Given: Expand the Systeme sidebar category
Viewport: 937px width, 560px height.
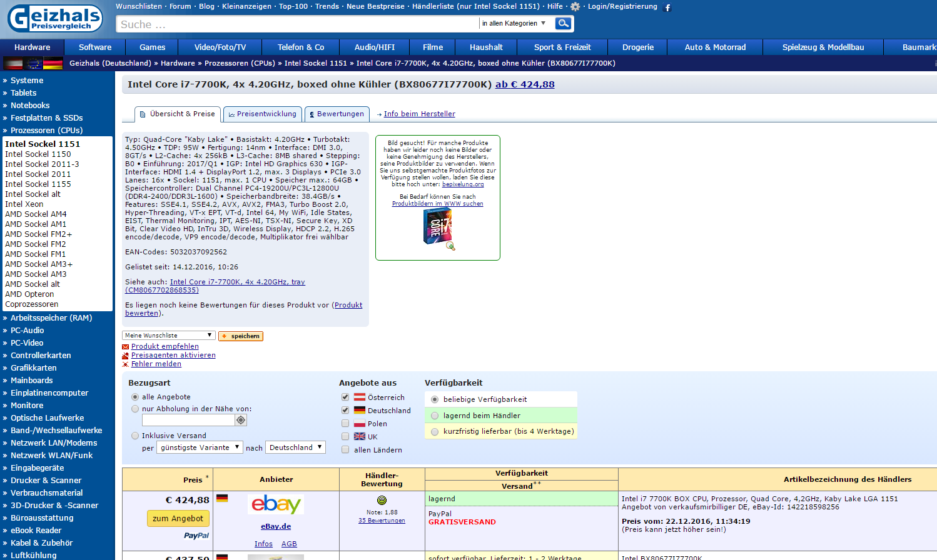Looking at the screenshot, I should click(27, 80).
